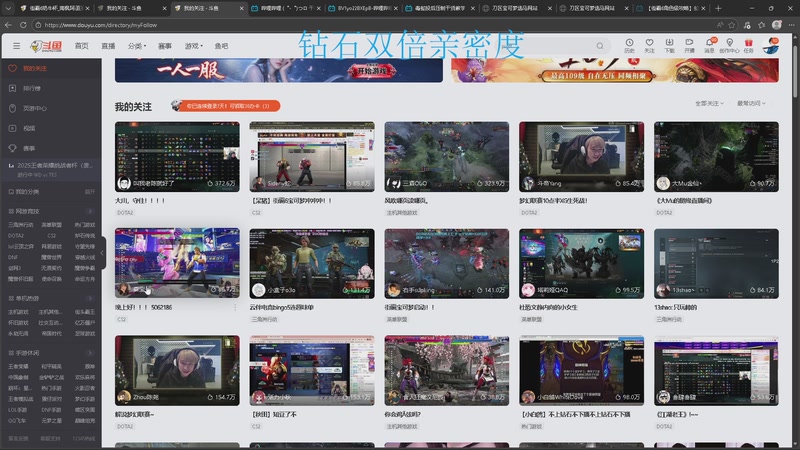The height and width of the screenshot is (450, 800).
Task: Expand the 网游竞技 category arrow
Action: point(90,211)
